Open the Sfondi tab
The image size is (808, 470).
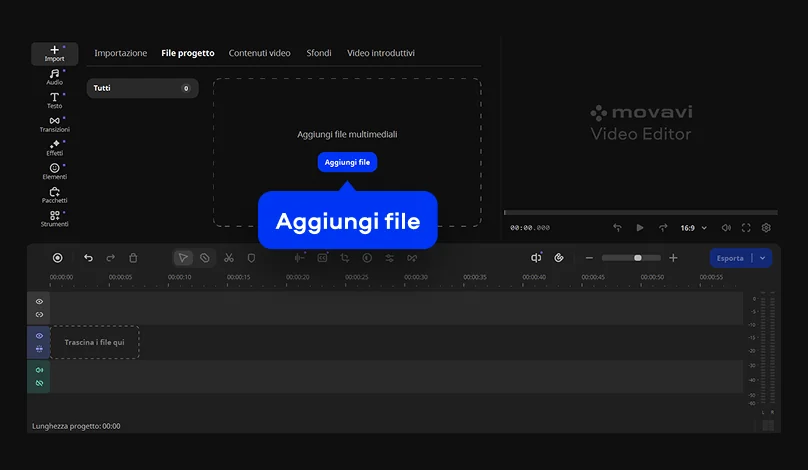pyautogui.click(x=319, y=53)
